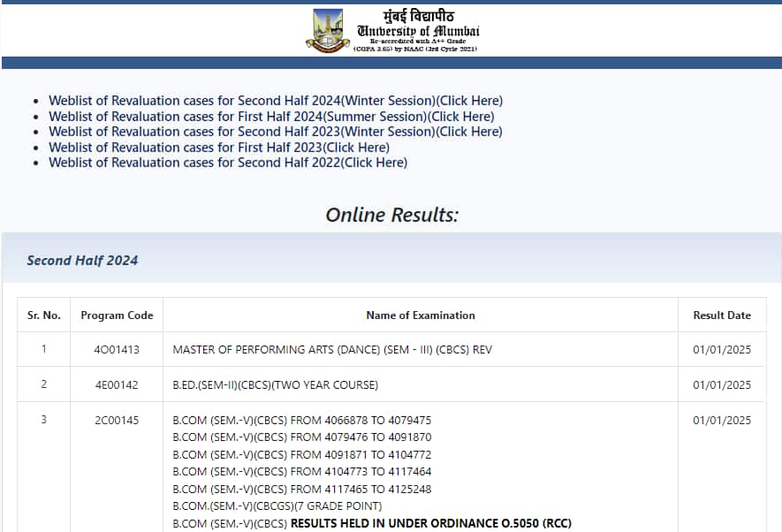This screenshot has height=532, width=782.
Task: Click serial number 1 cell
Action: click(44, 349)
